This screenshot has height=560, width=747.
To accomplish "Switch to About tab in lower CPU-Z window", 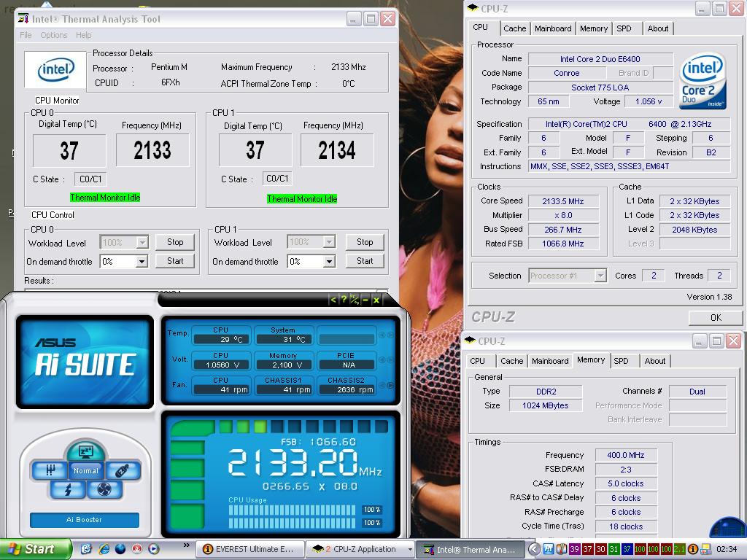I will tap(654, 361).
